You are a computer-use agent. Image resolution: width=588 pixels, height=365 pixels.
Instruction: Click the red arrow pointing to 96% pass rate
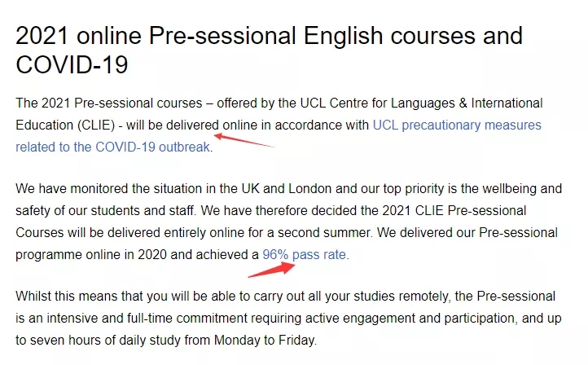pos(272,270)
